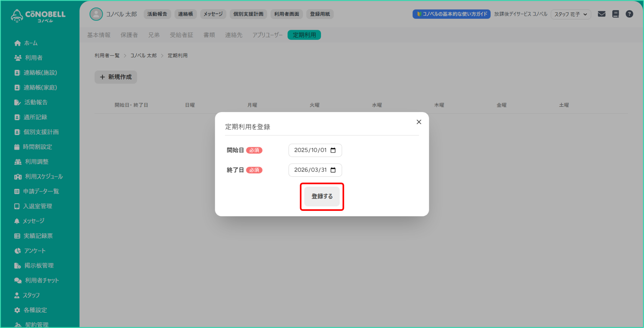644x328 pixels.
Task: Click the コノベル 太郎 user avatar icon
Action: click(96, 14)
